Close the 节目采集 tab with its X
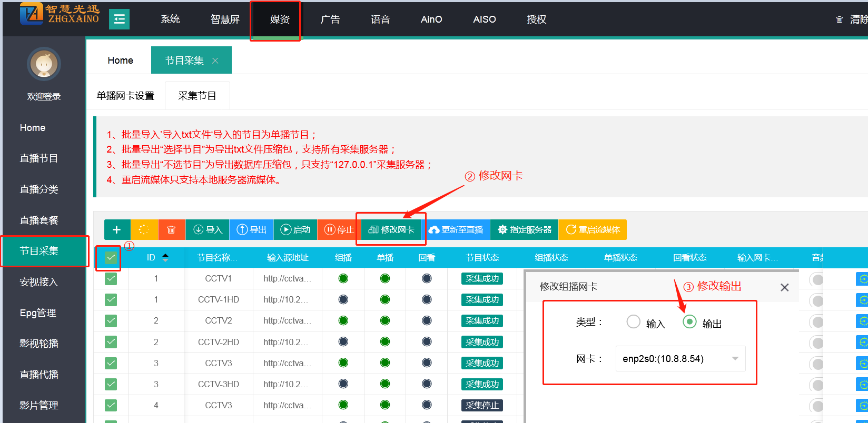The height and width of the screenshot is (423, 868). tap(215, 61)
